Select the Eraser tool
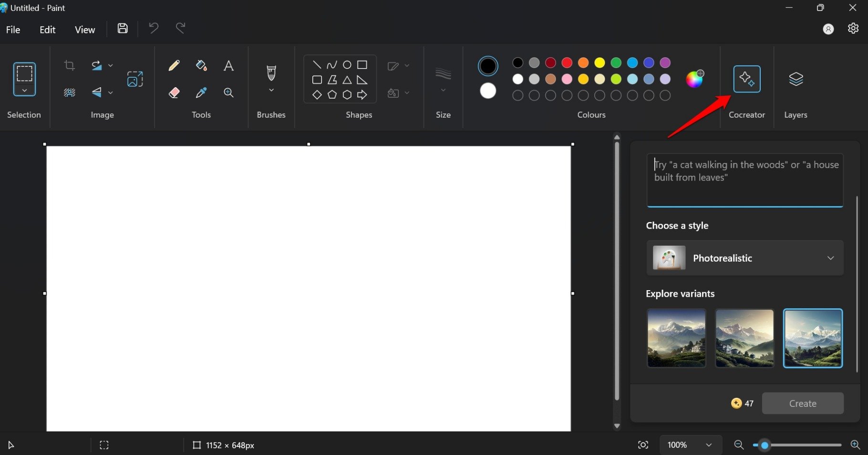Screen dimensions: 868x455 point(174,92)
